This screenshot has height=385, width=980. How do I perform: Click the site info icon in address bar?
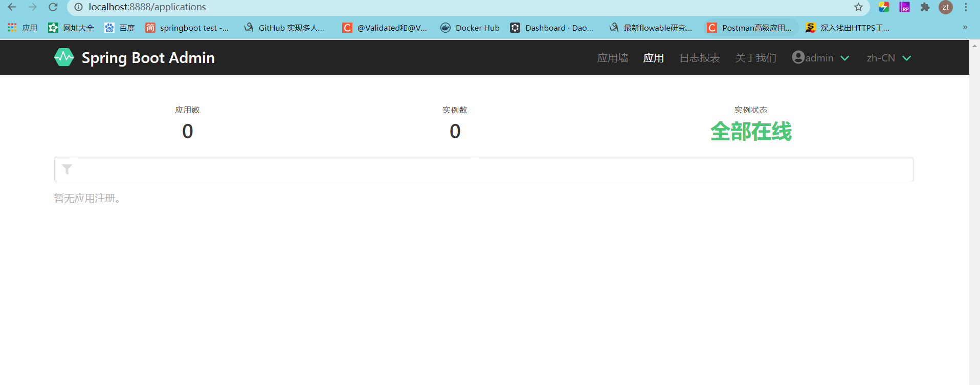click(x=78, y=7)
